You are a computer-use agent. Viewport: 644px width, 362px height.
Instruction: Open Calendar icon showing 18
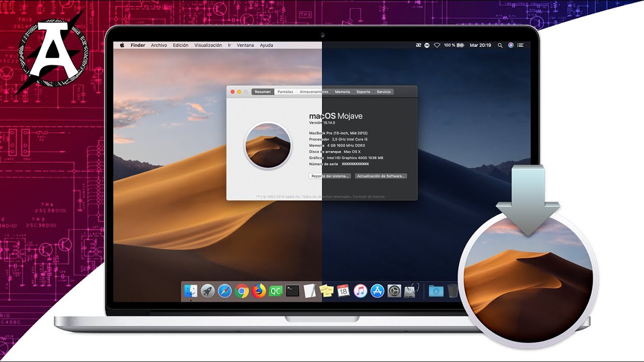(x=344, y=291)
